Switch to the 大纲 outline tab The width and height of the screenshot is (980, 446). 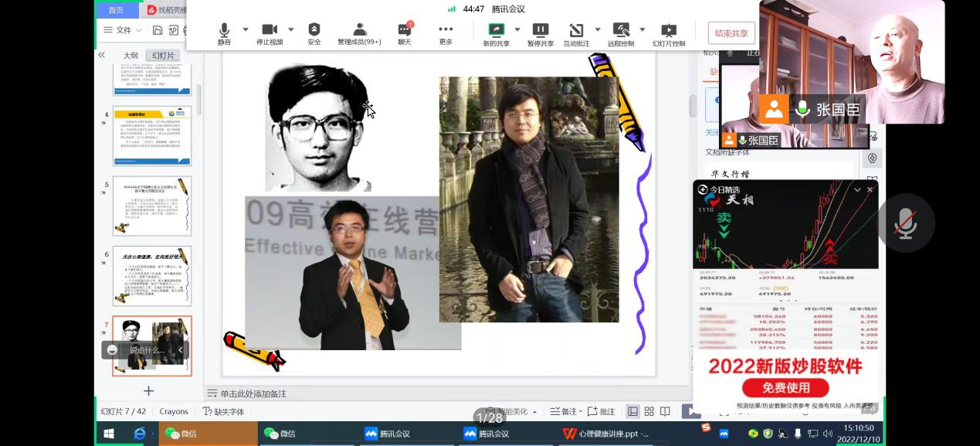click(x=131, y=56)
